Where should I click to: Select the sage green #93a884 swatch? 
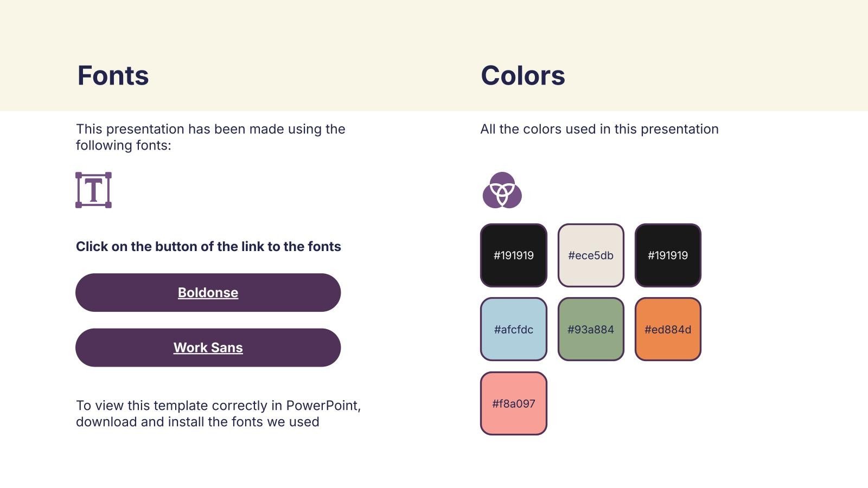[x=591, y=329]
